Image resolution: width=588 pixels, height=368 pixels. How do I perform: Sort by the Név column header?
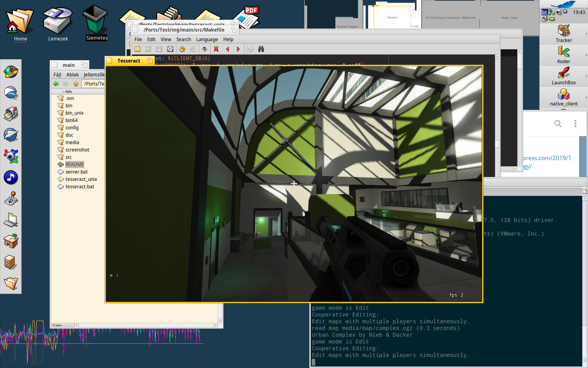[69, 91]
